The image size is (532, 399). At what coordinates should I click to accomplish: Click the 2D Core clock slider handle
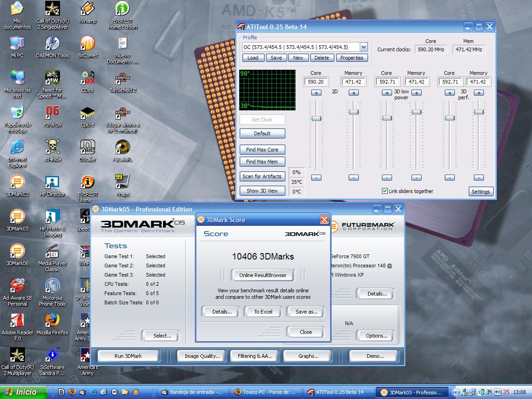click(x=316, y=118)
